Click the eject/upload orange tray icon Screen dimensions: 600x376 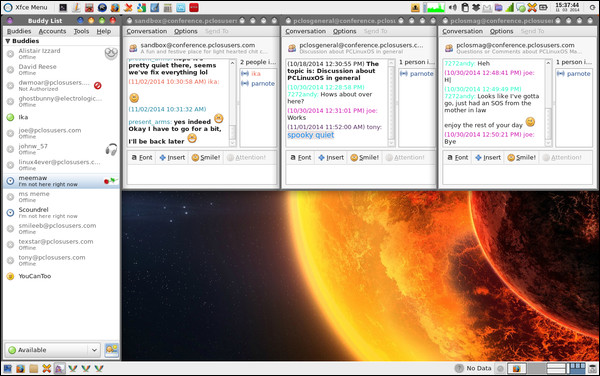click(x=415, y=7)
